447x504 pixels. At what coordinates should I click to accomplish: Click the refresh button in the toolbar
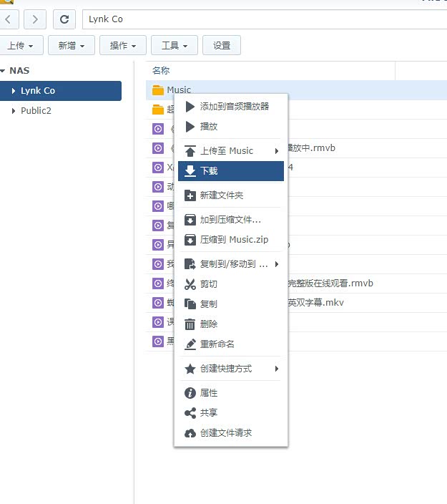coord(64,19)
